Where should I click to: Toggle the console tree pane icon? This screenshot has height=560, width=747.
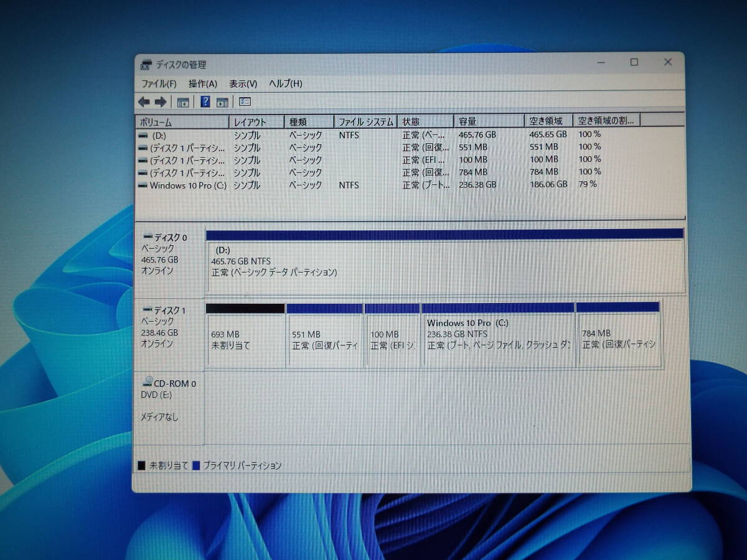coord(183,102)
